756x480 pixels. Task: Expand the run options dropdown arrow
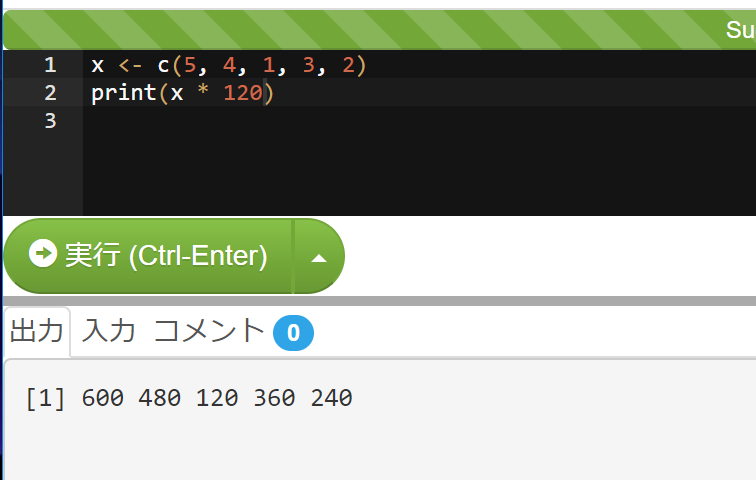point(319,256)
